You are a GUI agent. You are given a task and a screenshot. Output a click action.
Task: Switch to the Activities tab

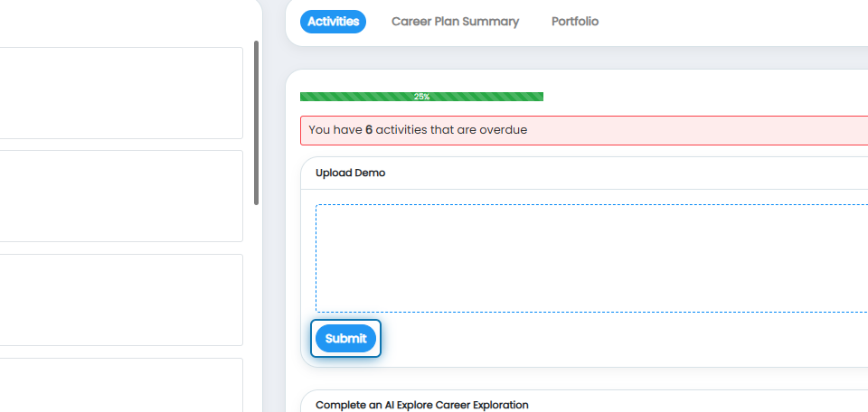[x=333, y=22]
